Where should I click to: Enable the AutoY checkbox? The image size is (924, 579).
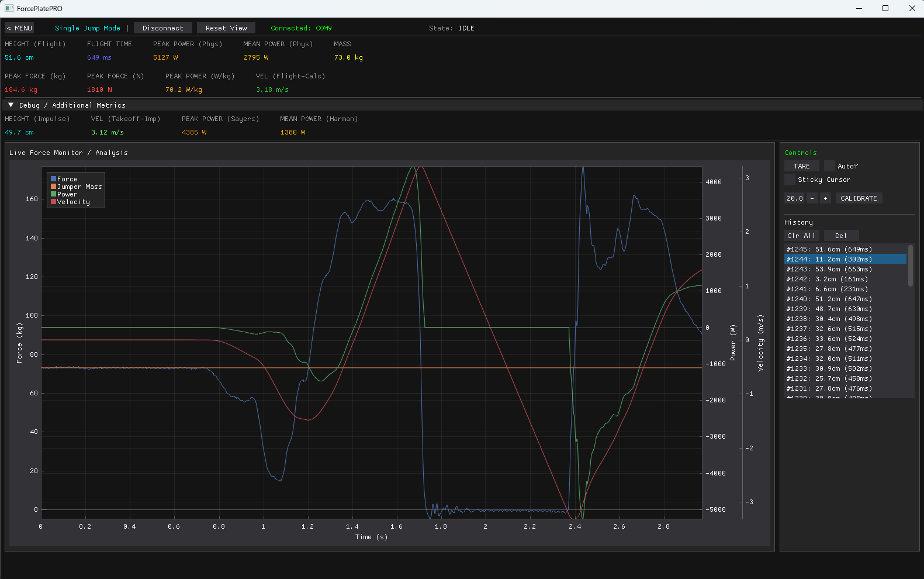point(830,166)
